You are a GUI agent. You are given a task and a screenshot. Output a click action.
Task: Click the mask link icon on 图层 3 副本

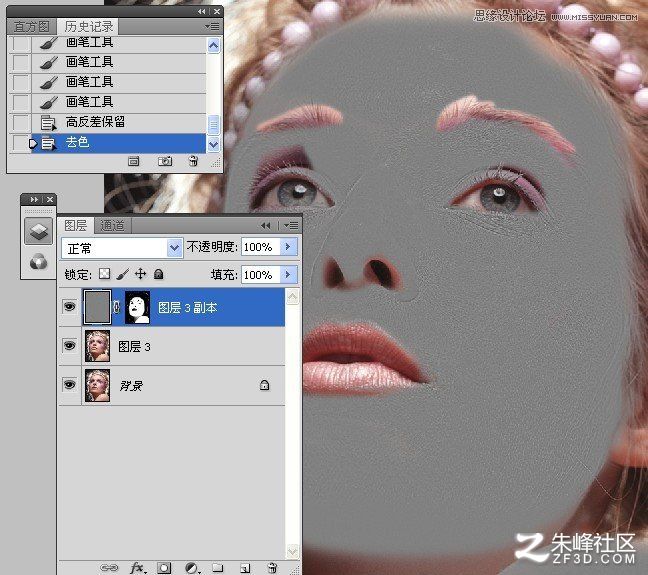[x=117, y=307]
